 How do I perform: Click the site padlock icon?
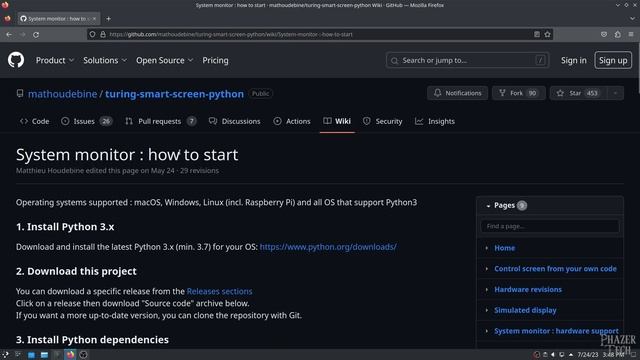[103, 35]
